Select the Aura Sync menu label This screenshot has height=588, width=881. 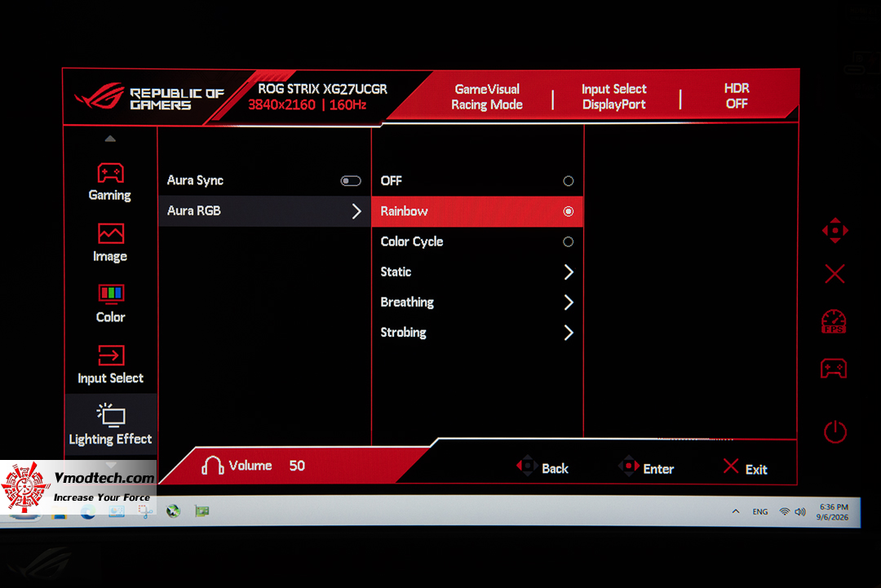pyautogui.click(x=195, y=180)
